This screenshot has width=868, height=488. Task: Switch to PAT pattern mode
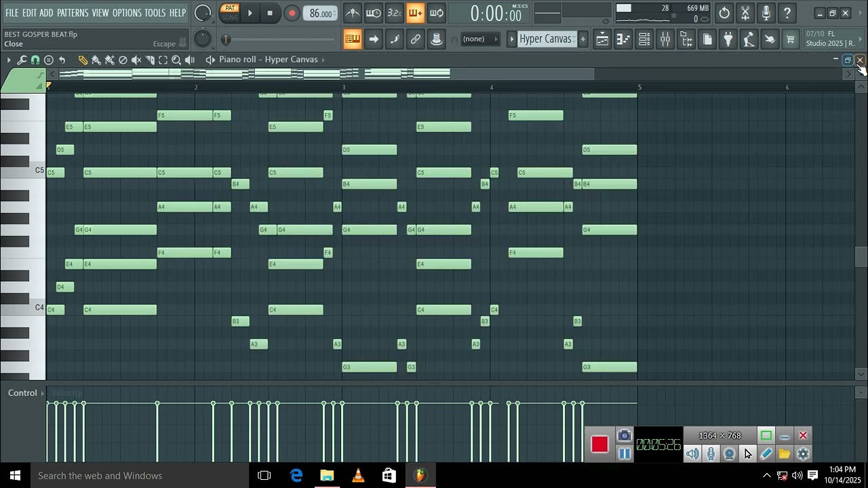click(x=230, y=8)
